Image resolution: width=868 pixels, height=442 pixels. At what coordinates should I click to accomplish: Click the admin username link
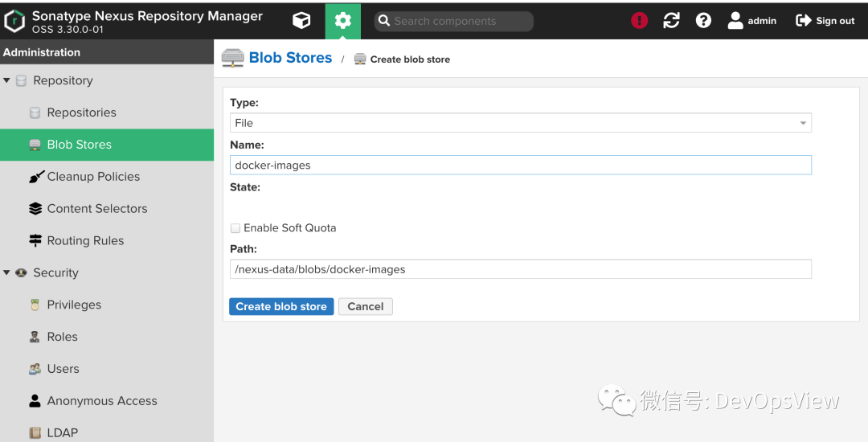[762, 21]
